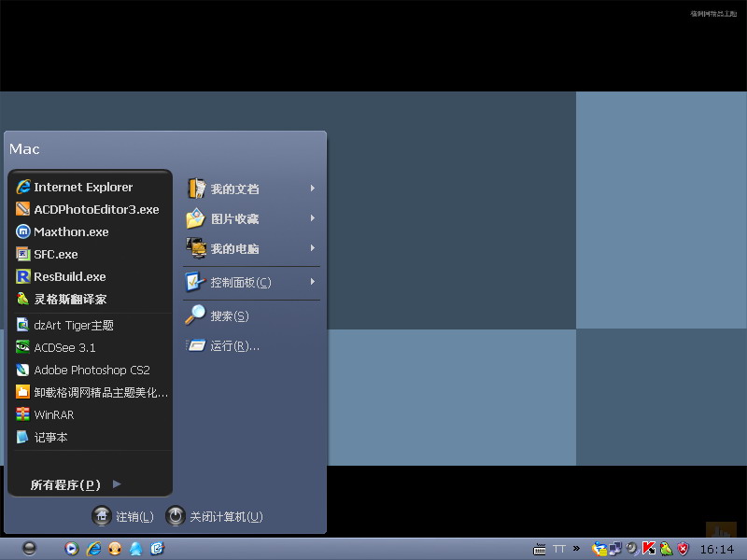Click the red shield security alert icon
This screenshot has width=747, height=560.
tap(684, 549)
